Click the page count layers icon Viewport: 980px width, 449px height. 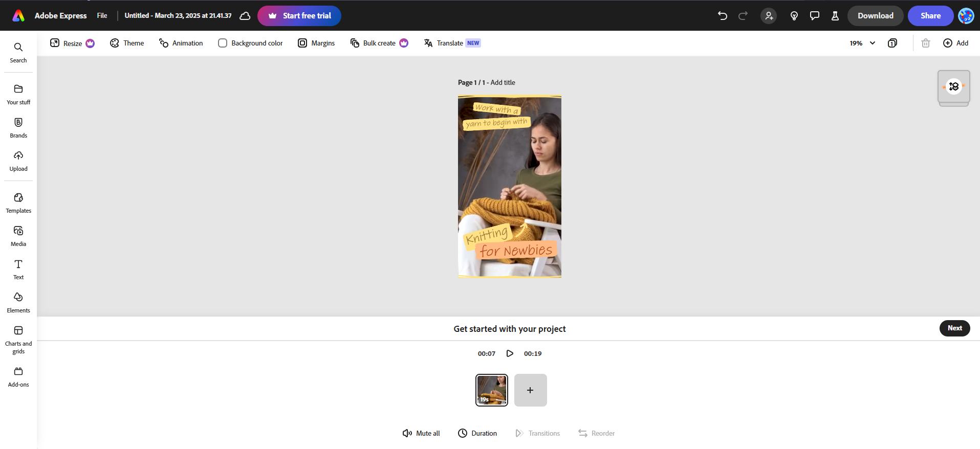(x=892, y=43)
